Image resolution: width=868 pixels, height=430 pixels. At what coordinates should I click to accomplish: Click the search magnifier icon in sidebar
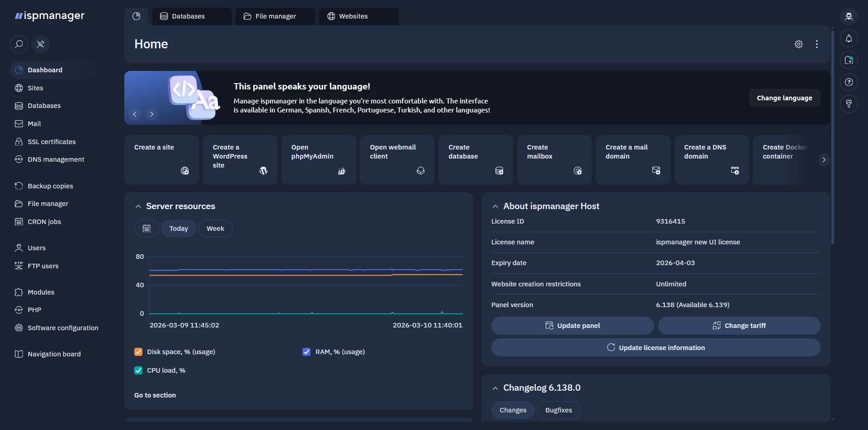[x=19, y=44]
